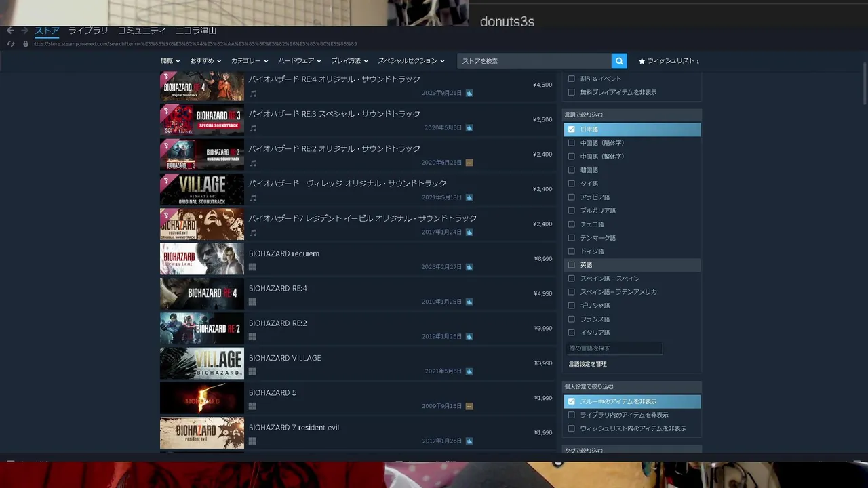Image resolution: width=868 pixels, height=488 pixels.
Task: Open バイオハザード RE:3 スペシャル・サウンドトラック title
Action: [x=334, y=114]
